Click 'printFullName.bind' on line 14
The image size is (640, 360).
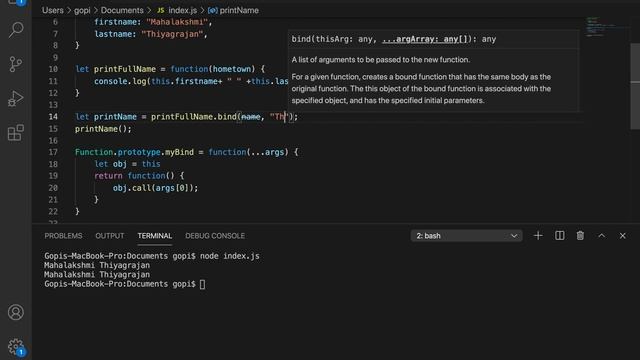[x=194, y=117]
